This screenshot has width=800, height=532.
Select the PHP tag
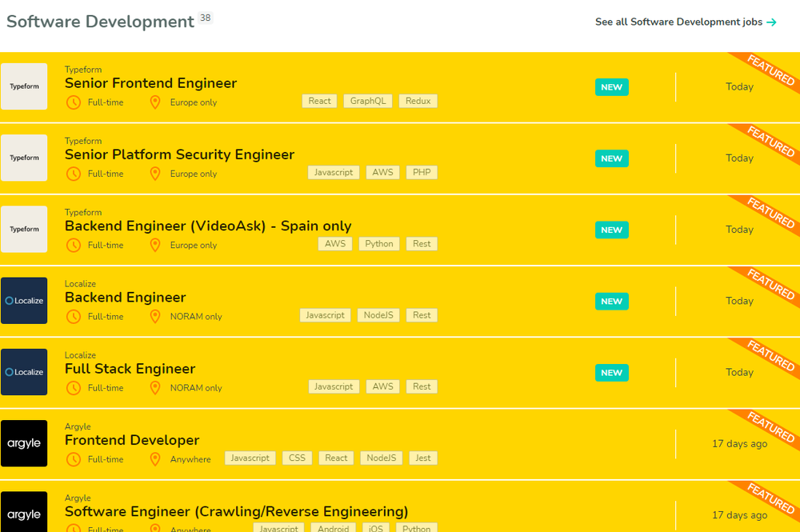(422, 173)
